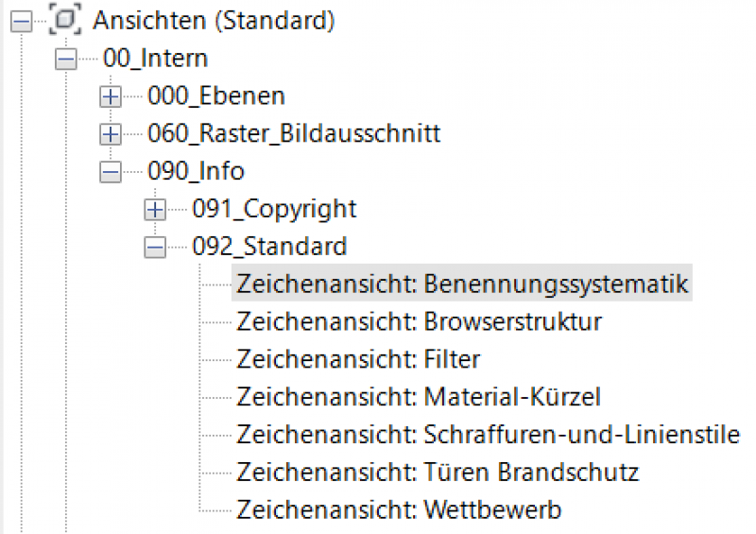Screen dimensions: 756x534
Task: Select the 000_Ebenen tree item
Action: [x=216, y=96]
